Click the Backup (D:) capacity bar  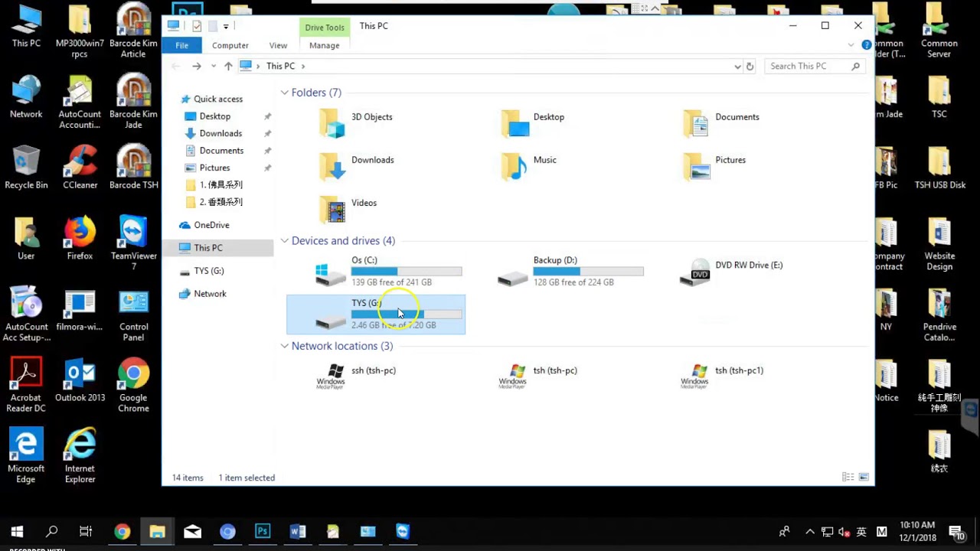click(x=589, y=272)
